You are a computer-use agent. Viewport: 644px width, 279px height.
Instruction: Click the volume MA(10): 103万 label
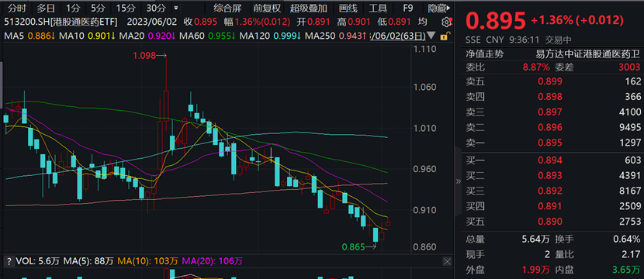148,261
